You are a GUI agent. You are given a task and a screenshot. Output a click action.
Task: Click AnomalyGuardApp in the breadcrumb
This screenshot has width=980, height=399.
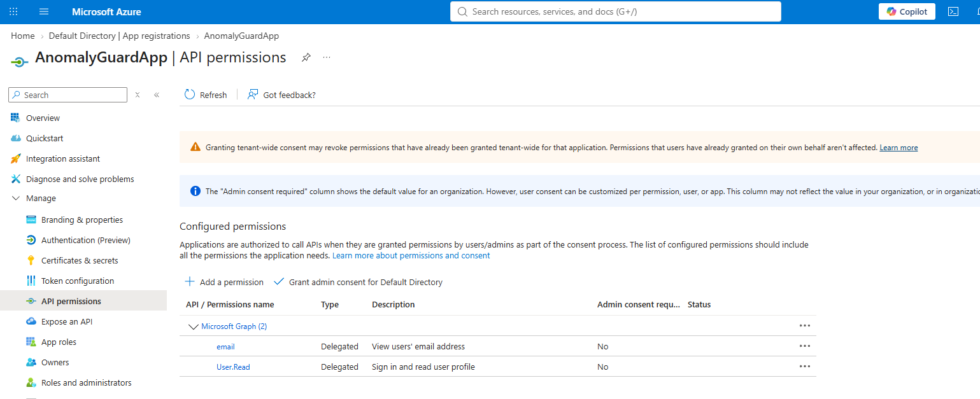241,36
